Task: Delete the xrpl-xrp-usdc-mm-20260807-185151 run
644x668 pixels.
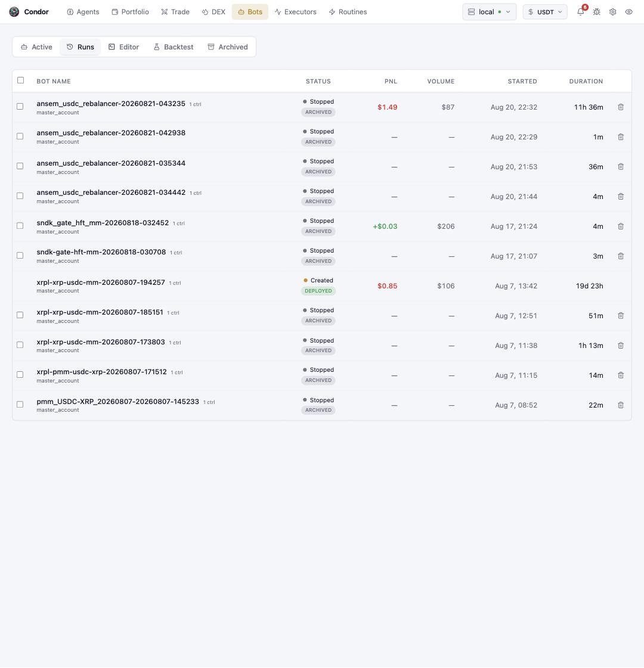Action: coord(621,316)
